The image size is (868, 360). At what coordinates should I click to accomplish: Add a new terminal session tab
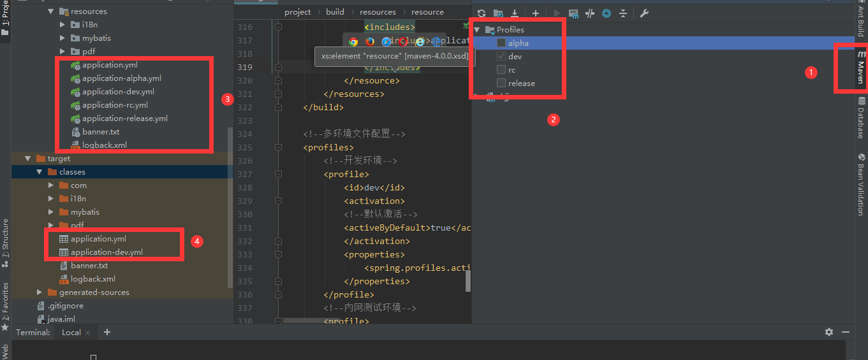tap(107, 332)
